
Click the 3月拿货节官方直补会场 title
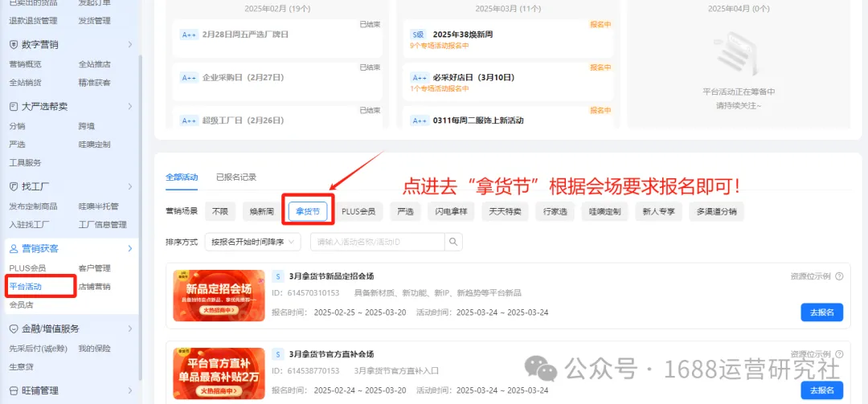332,354
